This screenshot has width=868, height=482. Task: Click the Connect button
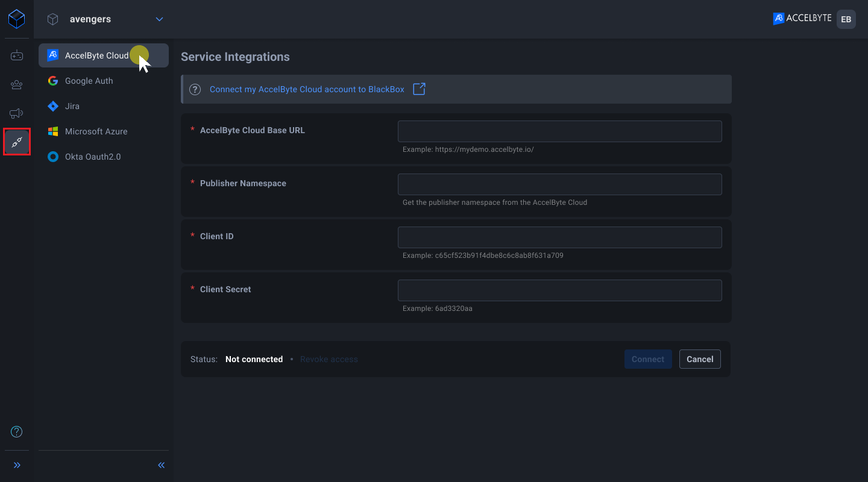[648, 359]
